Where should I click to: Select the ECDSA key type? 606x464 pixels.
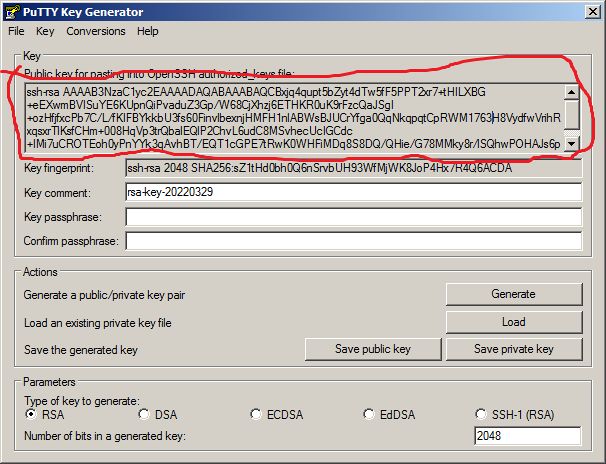coord(257,414)
